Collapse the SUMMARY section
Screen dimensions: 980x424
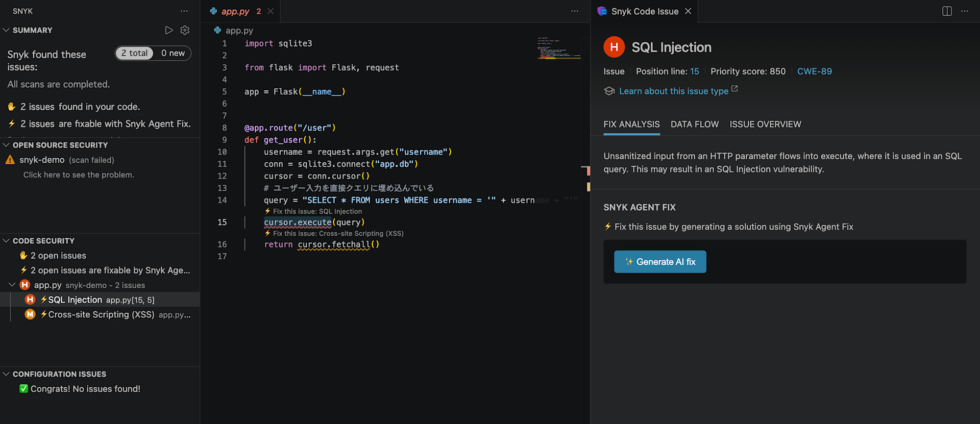(6, 30)
